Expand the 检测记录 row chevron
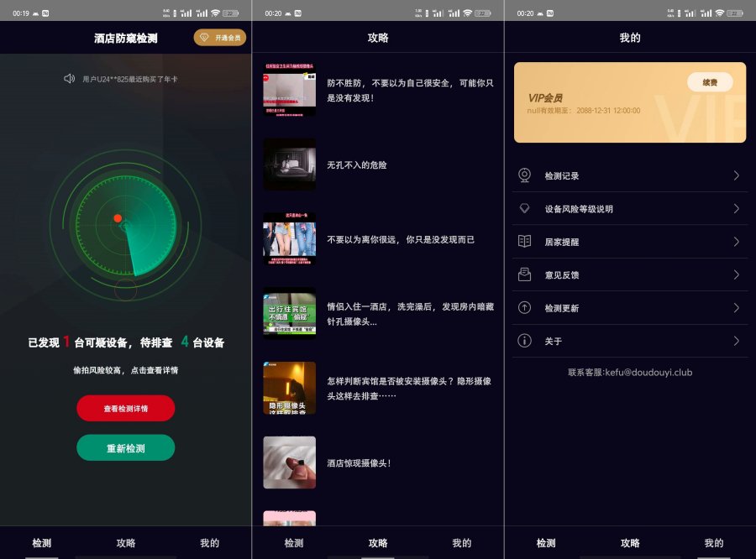This screenshot has height=559, width=756. (738, 175)
